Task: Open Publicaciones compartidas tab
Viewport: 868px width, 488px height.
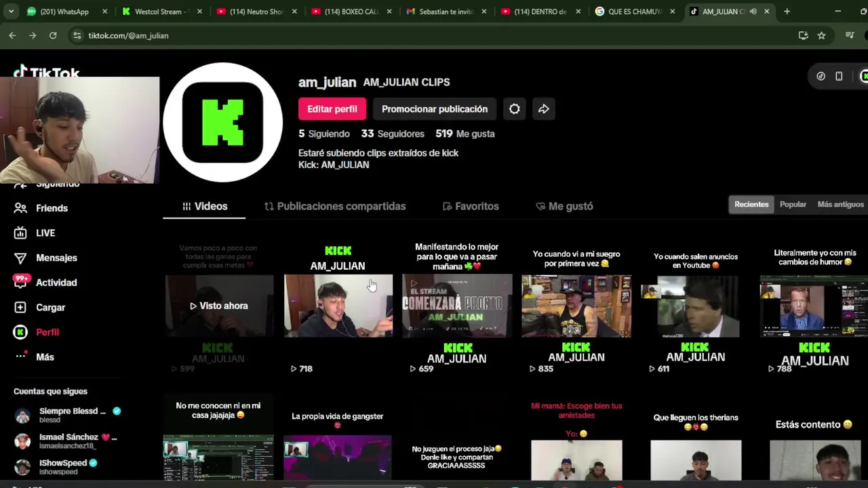Action: tap(335, 206)
